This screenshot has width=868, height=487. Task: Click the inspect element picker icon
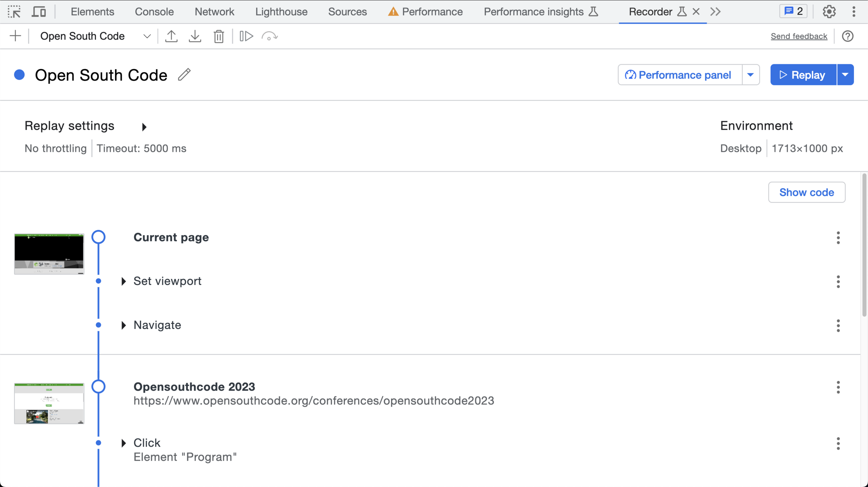tap(14, 12)
